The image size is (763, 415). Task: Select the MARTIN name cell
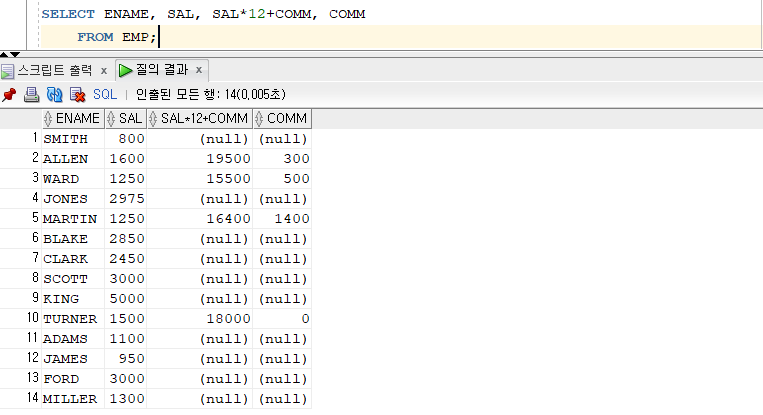tap(73, 218)
